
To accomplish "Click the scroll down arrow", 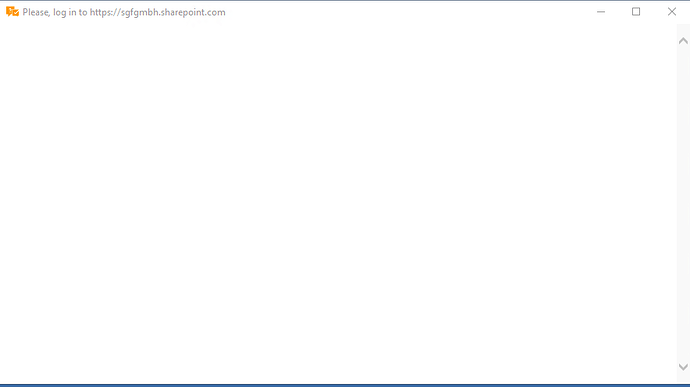I will tap(683, 367).
